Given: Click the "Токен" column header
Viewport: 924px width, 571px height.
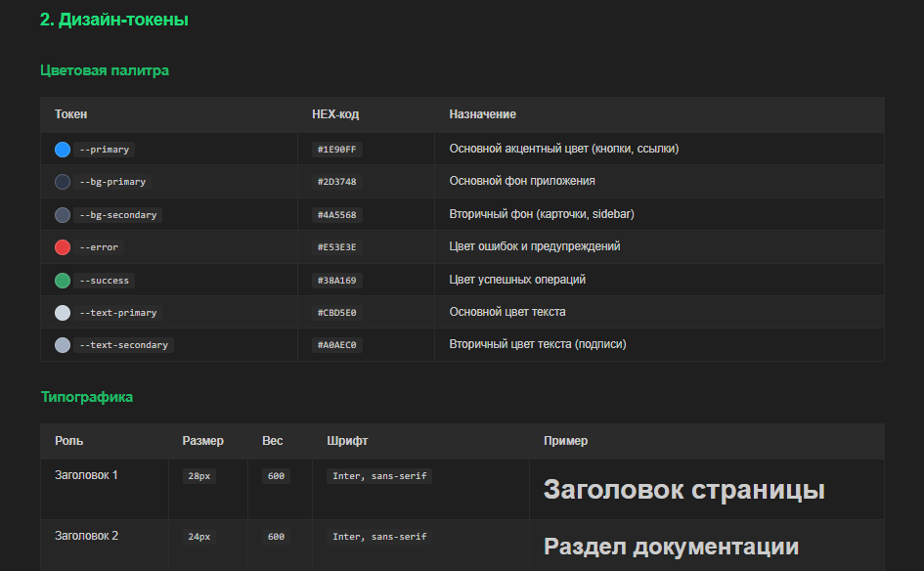Looking at the screenshot, I should tap(71, 114).
